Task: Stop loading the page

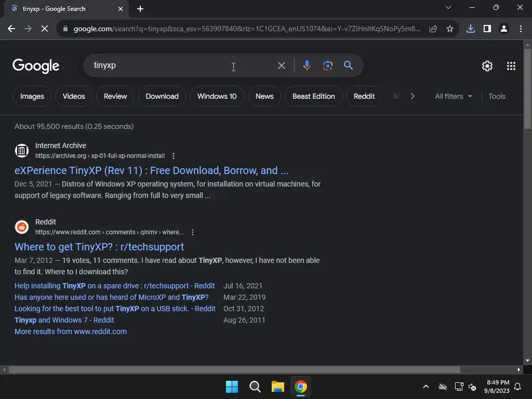Action: coord(45,29)
